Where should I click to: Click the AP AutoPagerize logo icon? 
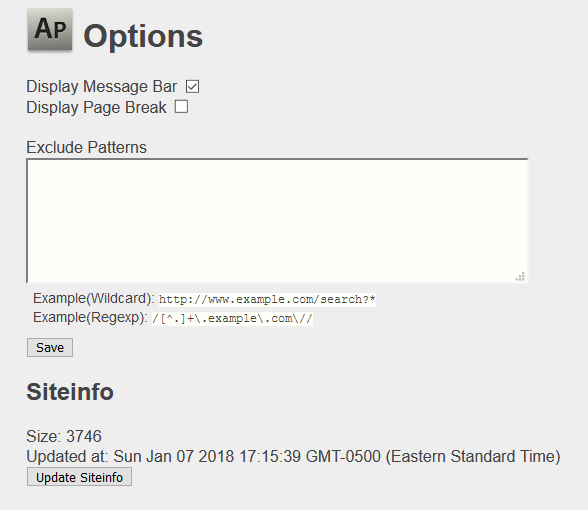click(x=50, y=30)
